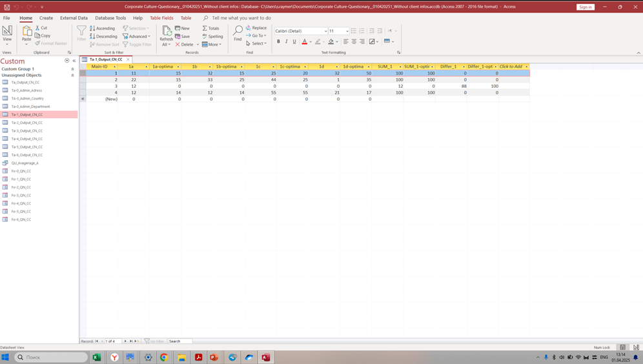Apply the background fill color

pos(331,41)
